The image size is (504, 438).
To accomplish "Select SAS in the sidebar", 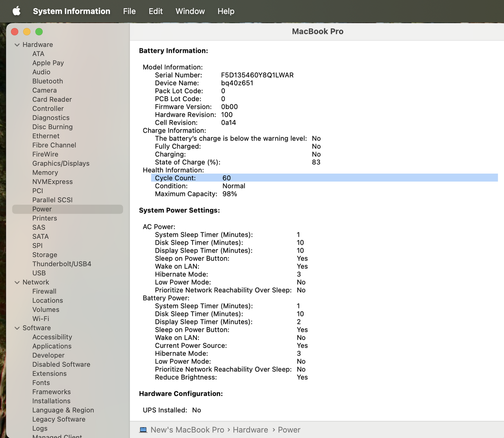I will (x=39, y=227).
